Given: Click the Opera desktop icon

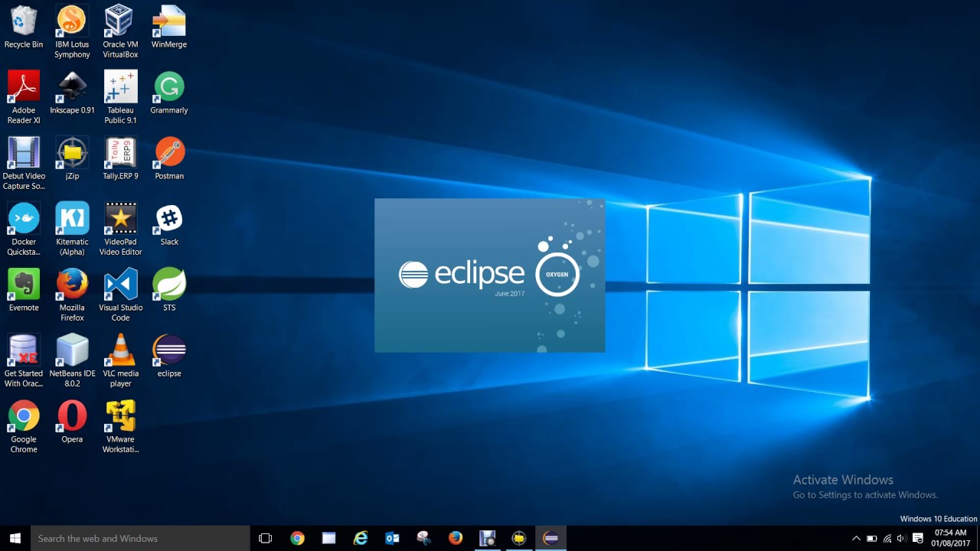Looking at the screenshot, I should pyautogui.click(x=72, y=422).
